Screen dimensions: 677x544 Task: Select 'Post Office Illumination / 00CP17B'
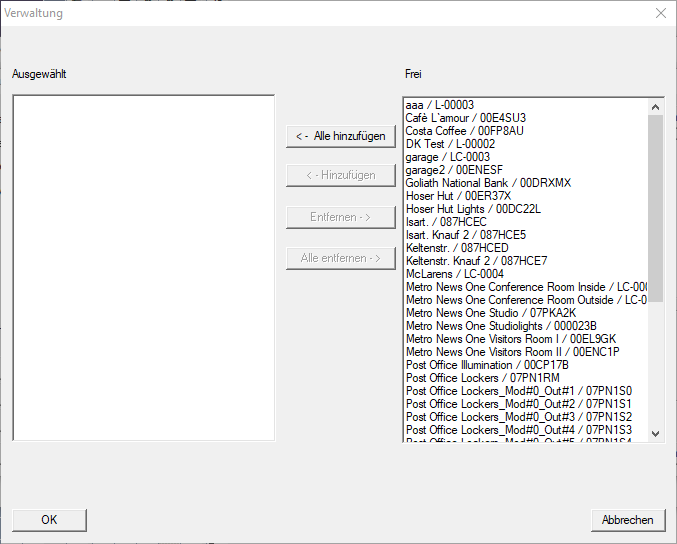pos(487,365)
